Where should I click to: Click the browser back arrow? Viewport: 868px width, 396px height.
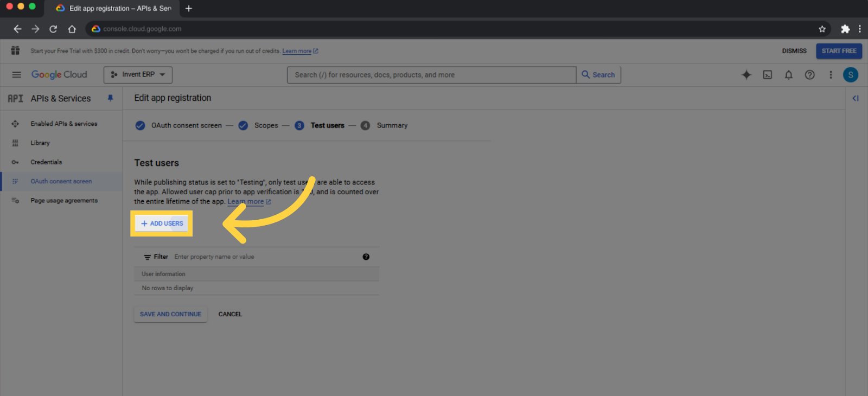pyautogui.click(x=17, y=29)
